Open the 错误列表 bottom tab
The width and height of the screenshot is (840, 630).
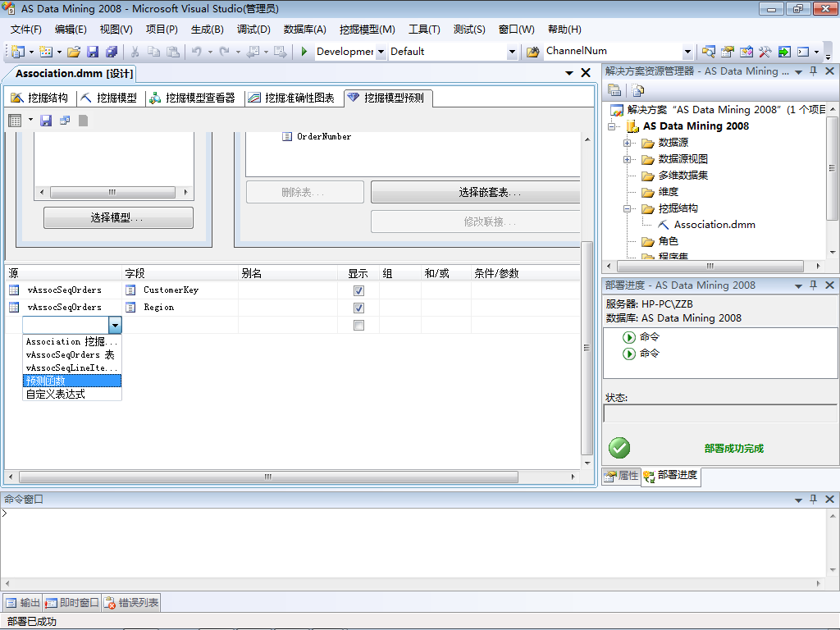(132, 603)
